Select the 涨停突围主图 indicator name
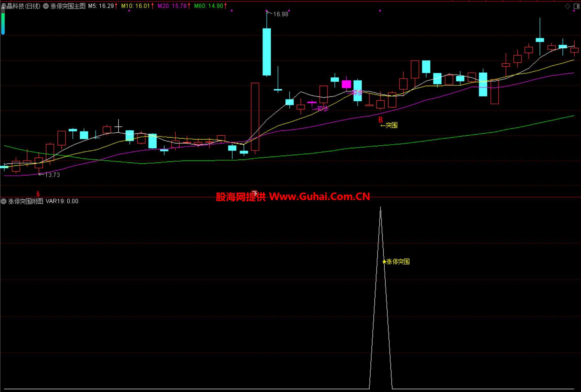 pos(68,6)
